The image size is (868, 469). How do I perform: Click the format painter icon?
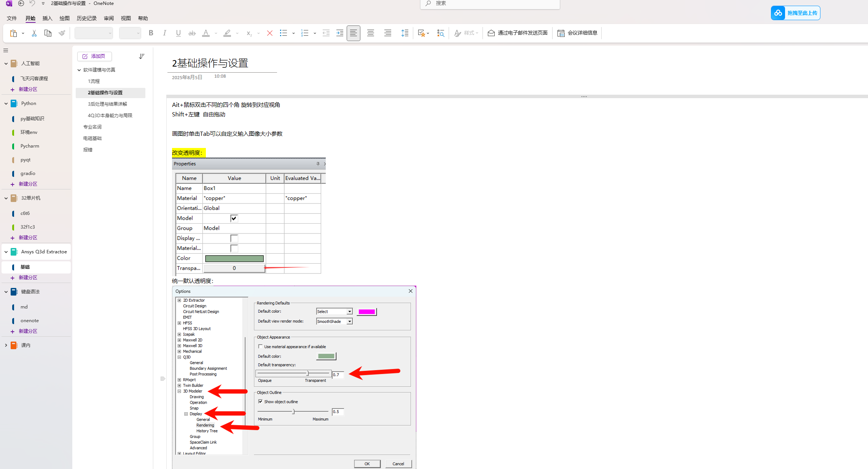pos(62,33)
